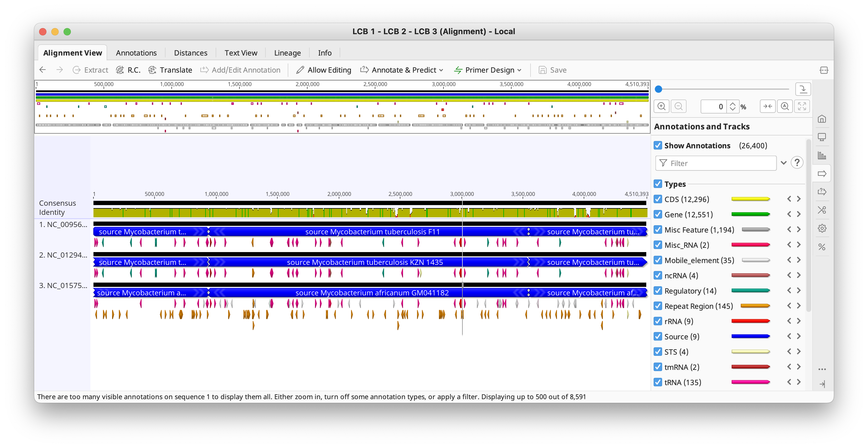Screen dimensions: 868x448
Task: Open the Graphs sidebar icon
Action: (822, 156)
